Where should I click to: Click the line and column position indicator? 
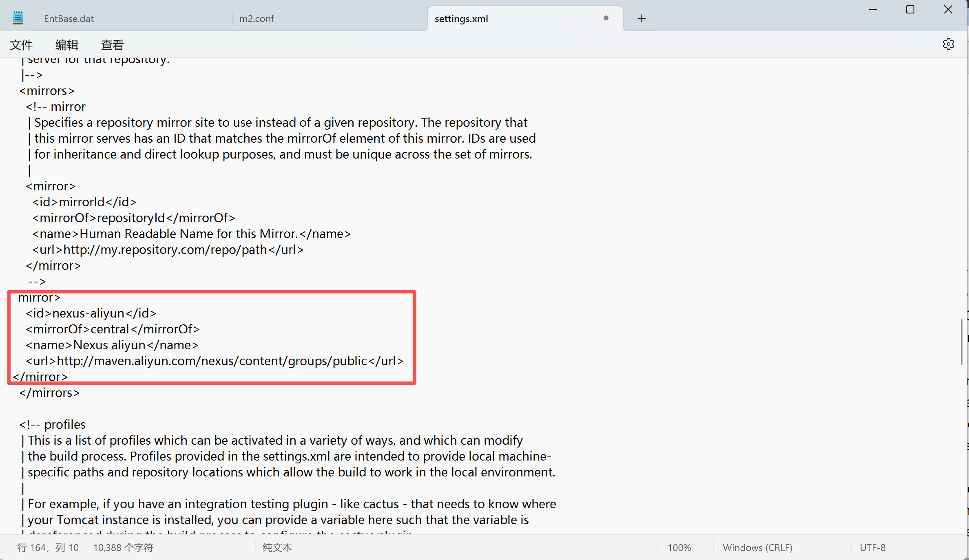coord(48,547)
